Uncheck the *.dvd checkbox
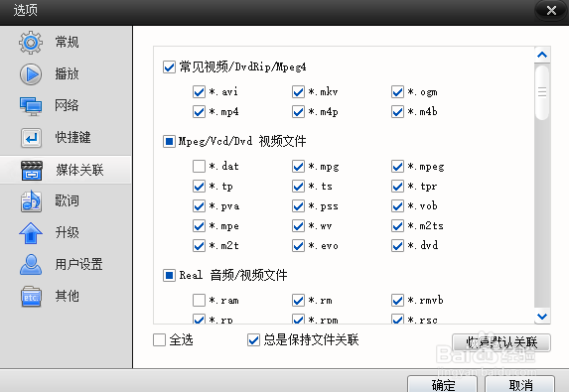Screen dimensions: 569x392 pyautogui.click(x=398, y=246)
